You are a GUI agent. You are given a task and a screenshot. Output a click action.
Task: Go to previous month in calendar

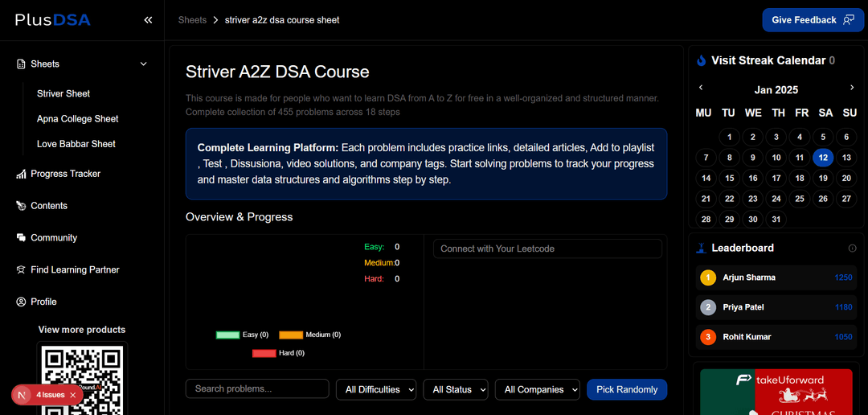point(701,88)
